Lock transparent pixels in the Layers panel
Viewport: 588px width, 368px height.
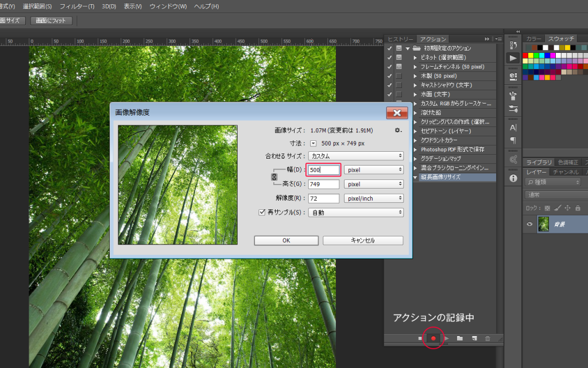click(547, 208)
